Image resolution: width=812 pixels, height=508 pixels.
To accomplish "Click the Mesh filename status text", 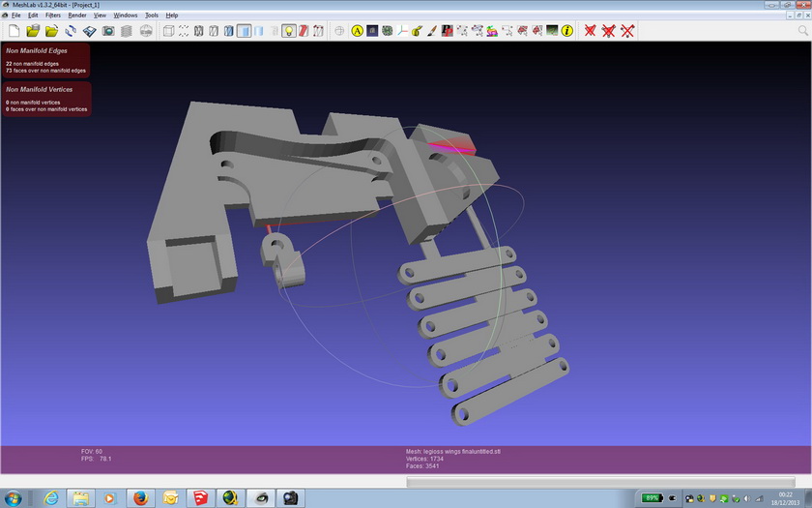I will (453, 452).
